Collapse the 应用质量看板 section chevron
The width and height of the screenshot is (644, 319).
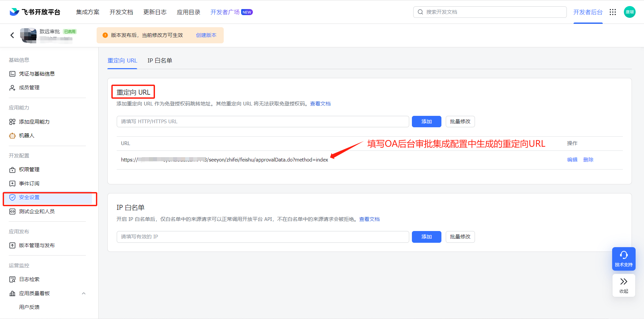pos(84,293)
